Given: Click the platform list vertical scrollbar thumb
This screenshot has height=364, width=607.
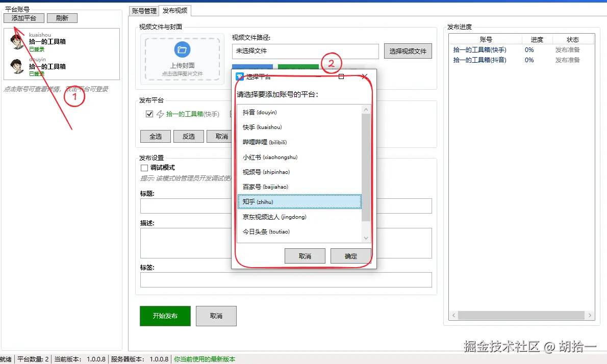Looking at the screenshot, I should click(x=366, y=168).
